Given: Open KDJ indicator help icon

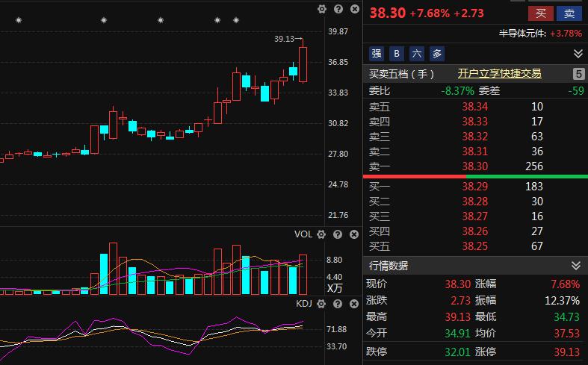Looking at the screenshot, I should click(338, 304).
